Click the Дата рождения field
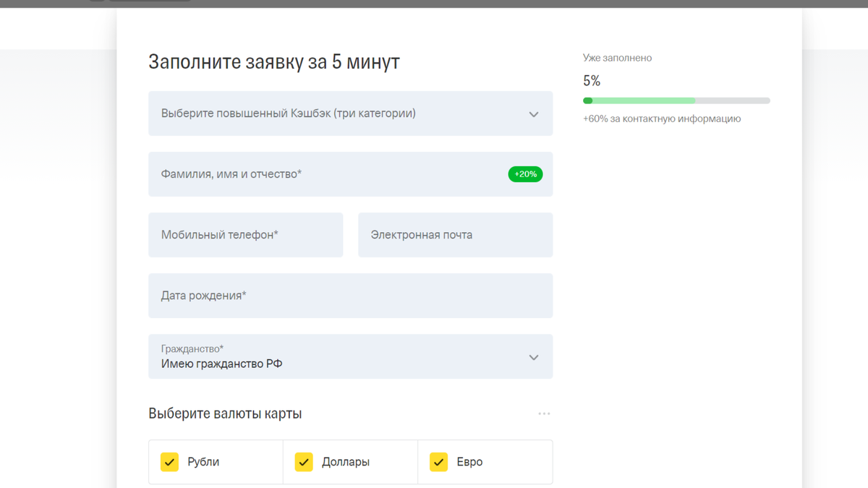The height and width of the screenshot is (488, 868). (x=350, y=296)
